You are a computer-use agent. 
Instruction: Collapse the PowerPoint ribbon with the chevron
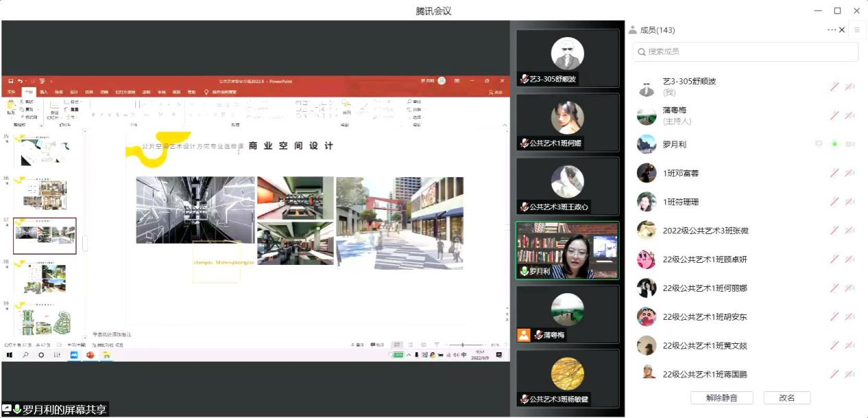pos(505,125)
